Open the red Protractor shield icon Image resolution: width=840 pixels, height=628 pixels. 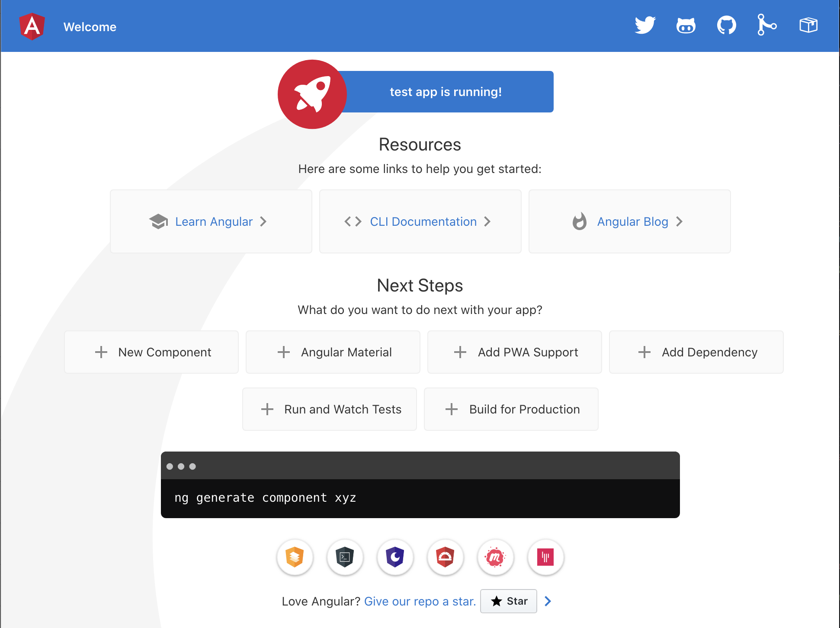pos(445,557)
